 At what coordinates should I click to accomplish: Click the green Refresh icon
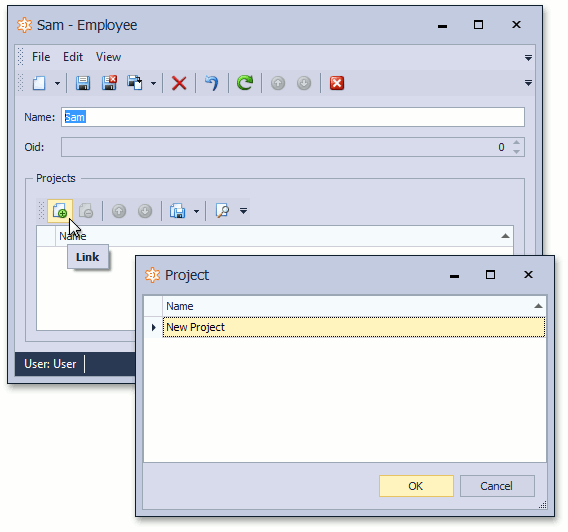(x=245, y=83)
